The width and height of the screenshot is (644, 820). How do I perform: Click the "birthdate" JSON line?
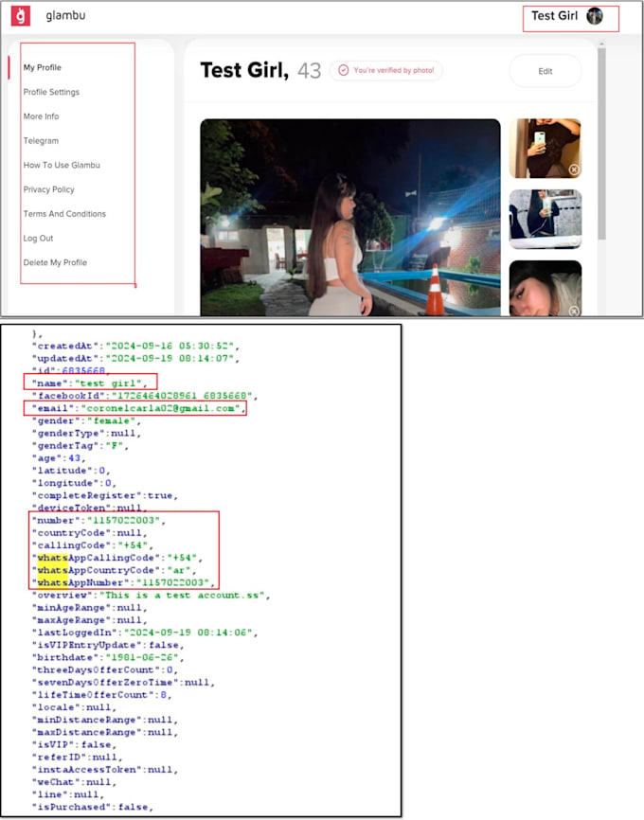pos(108,657)
